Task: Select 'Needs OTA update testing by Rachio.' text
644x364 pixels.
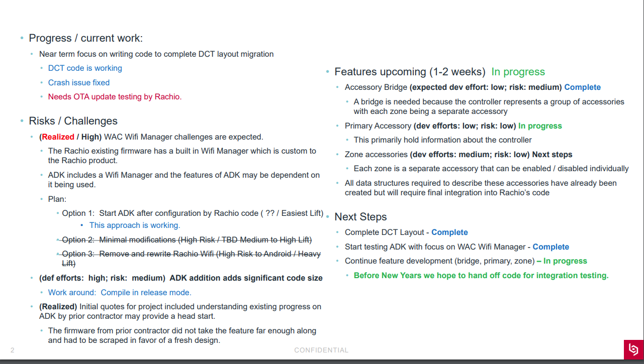Action: tap(115, 97)
